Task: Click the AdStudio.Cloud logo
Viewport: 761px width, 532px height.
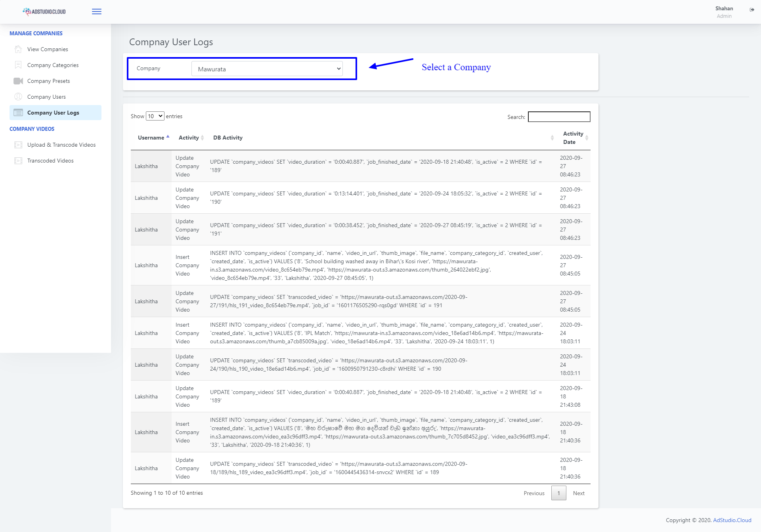Action: [x=44, y=11]
